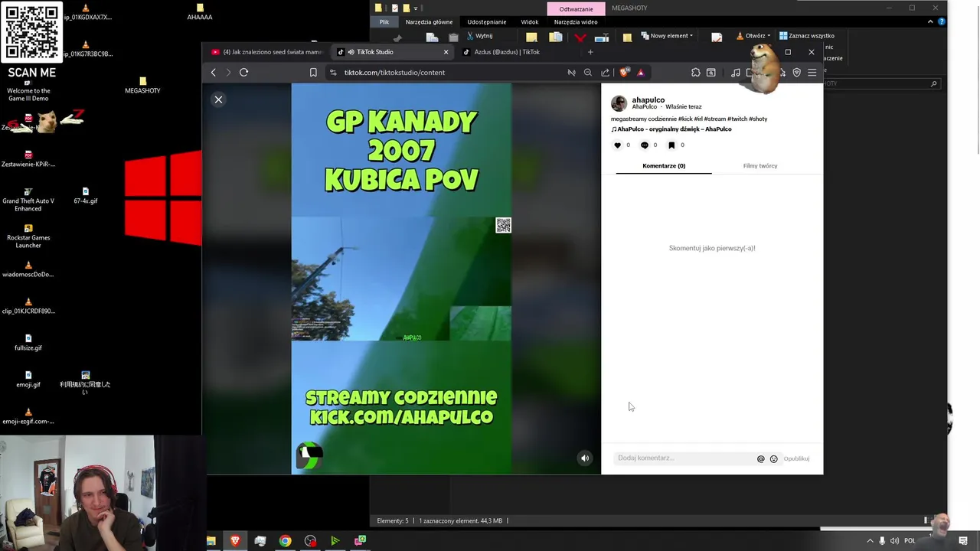Reload the TikTok Studio page
This screenshot has width=980, height=551.
click(x=243, y=73)
